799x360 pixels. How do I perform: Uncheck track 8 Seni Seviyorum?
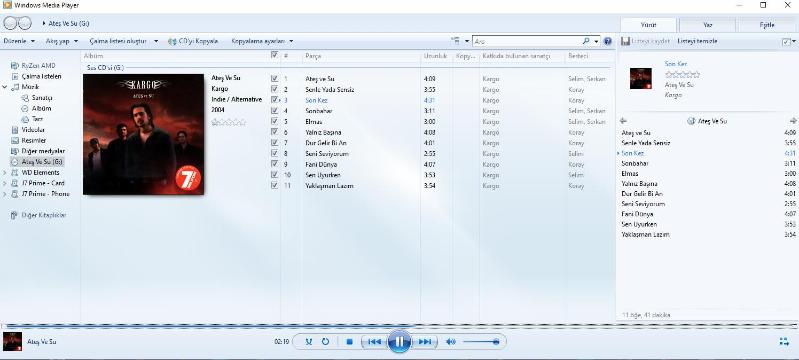[275, 153]
